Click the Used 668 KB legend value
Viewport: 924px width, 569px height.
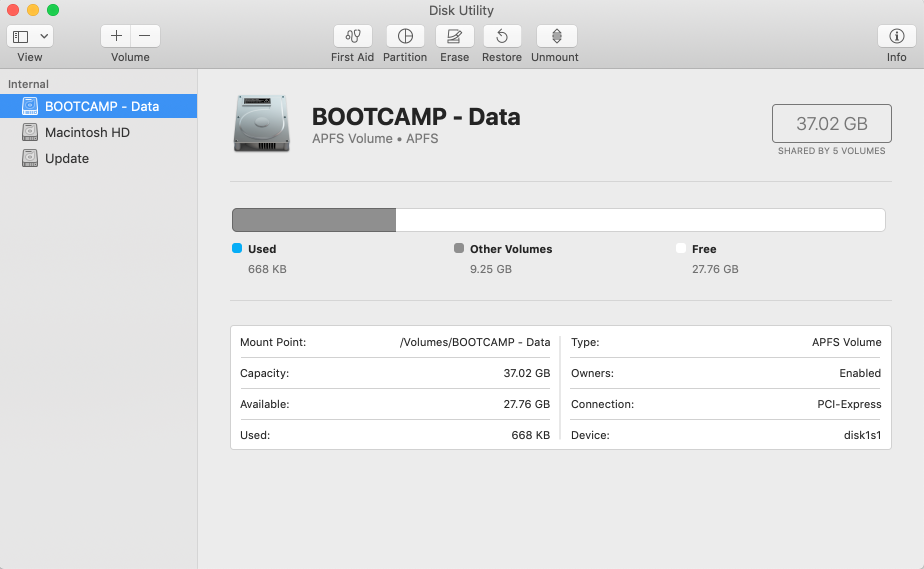(267, 269)
